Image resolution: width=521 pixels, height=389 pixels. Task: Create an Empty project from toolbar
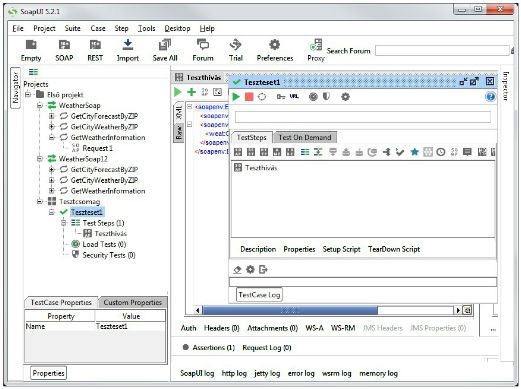(31, 50)
